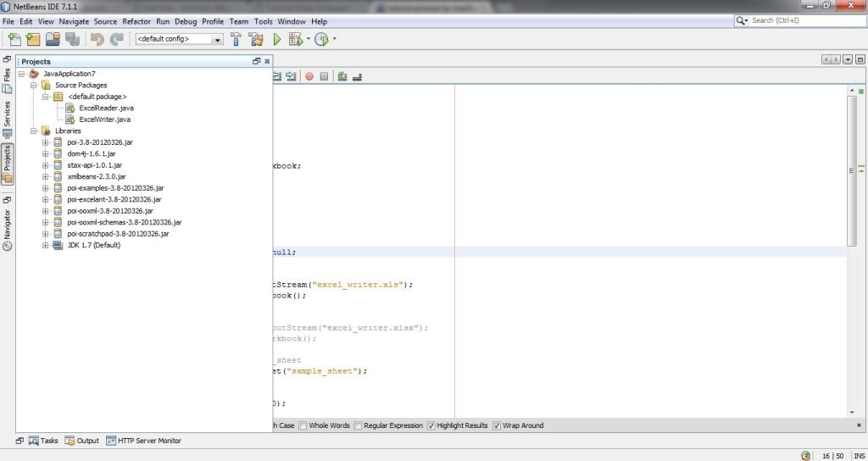This screenshot has height=461, width=868.
Task: Click the uncomment editor toolbar icon
Action: (x=357, y=77)
